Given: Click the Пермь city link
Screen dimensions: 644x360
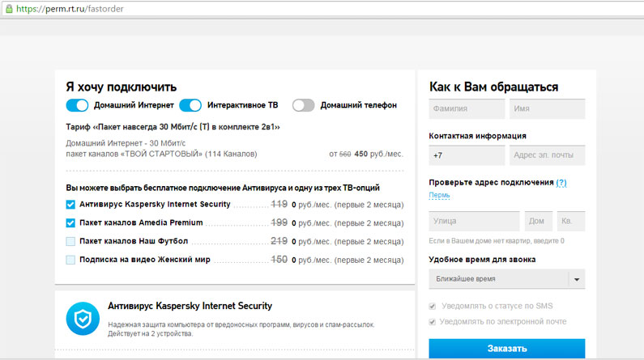Looking at the screenshot, I should 439,195.
